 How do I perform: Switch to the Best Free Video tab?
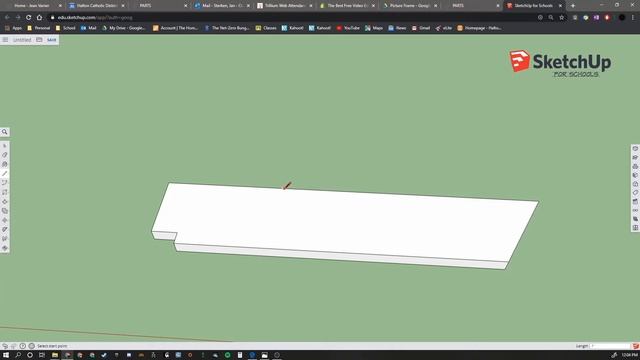coord(347,6)
